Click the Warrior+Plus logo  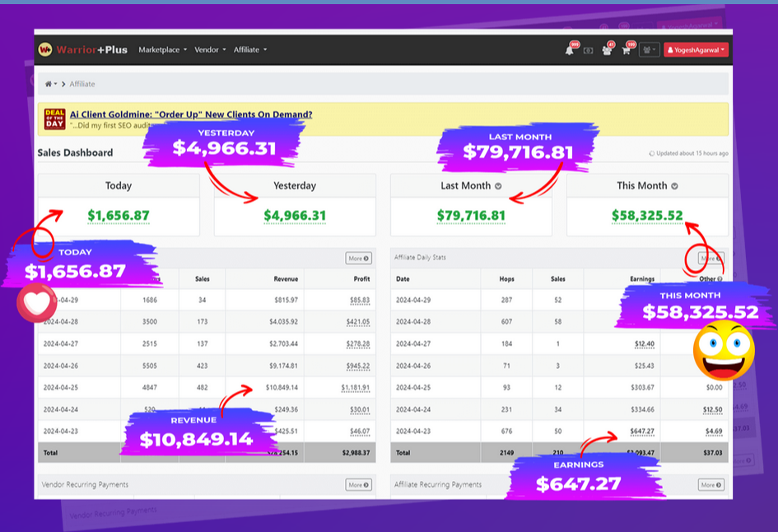click(83, 49)
